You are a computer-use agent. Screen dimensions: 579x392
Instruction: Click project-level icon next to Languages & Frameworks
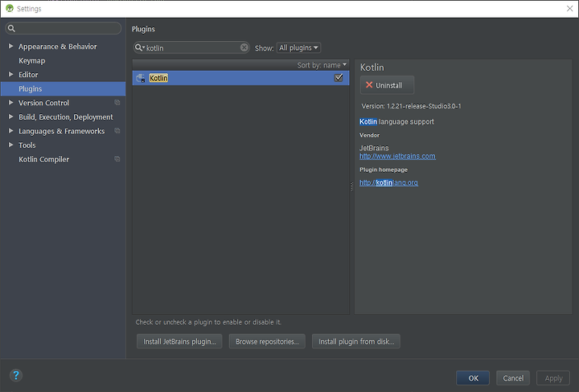[x=117, y=131]
